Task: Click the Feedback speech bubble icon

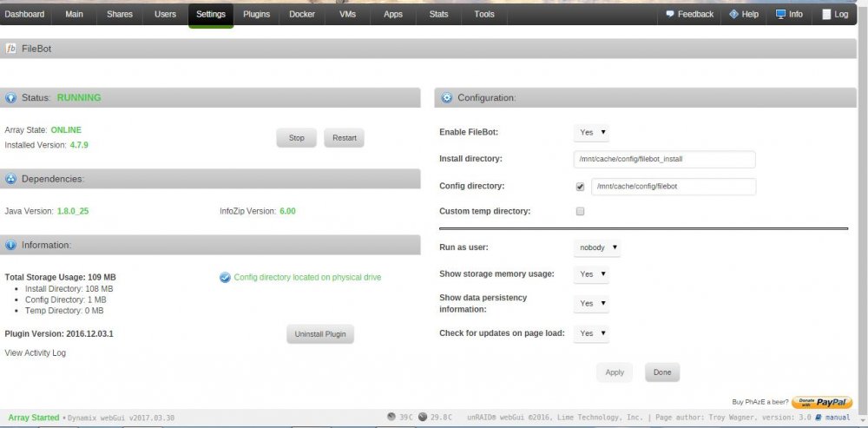Action: [670, 14]
